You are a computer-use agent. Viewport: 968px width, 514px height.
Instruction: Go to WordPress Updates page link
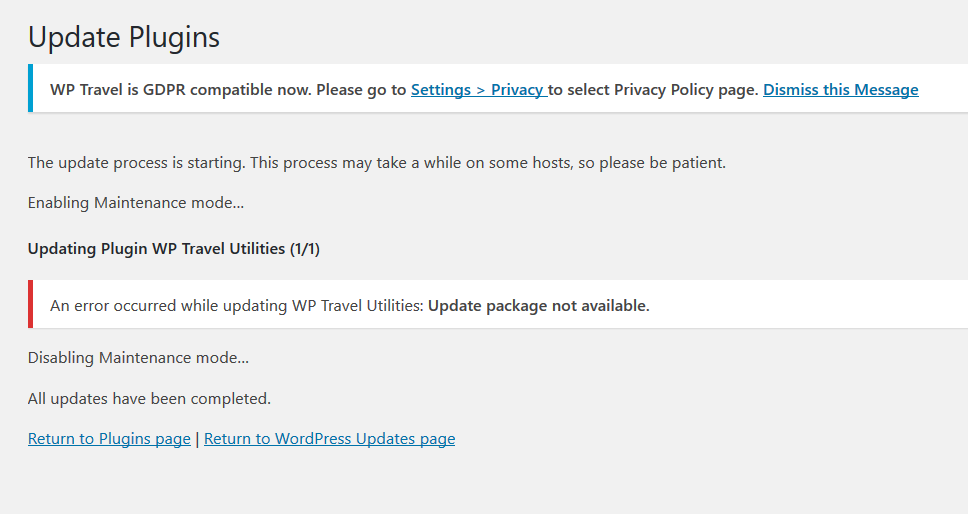click(x=329, y=439)
